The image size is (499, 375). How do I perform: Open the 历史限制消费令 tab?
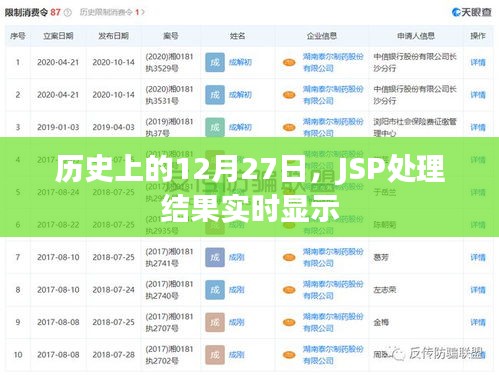click(x=106, y=12)
